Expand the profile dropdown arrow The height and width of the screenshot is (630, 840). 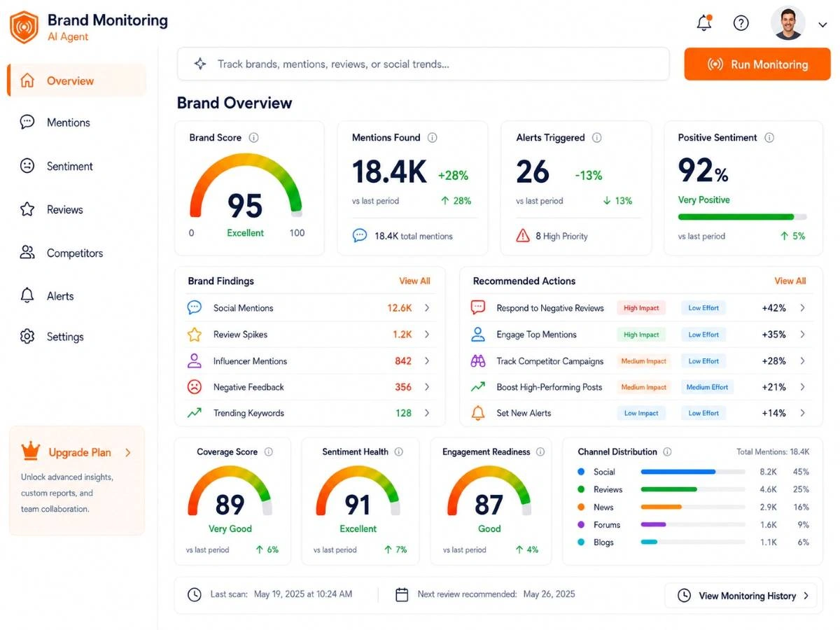coord(822,24)
